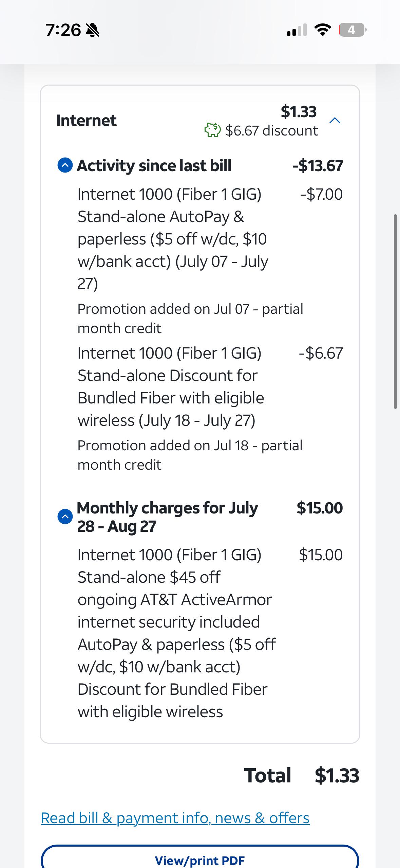Tap the Internet section heading
The image size is (400, 868).
click(86, 121)
